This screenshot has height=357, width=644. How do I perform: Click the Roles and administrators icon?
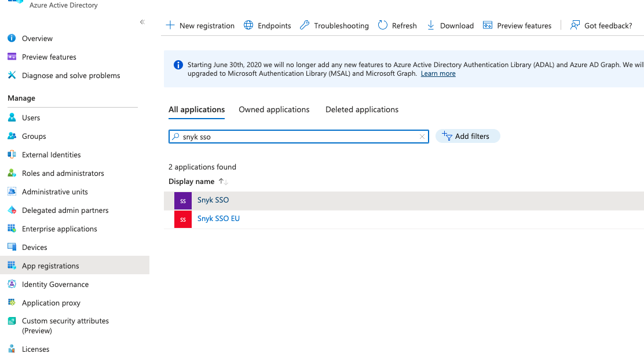[12, 173]
